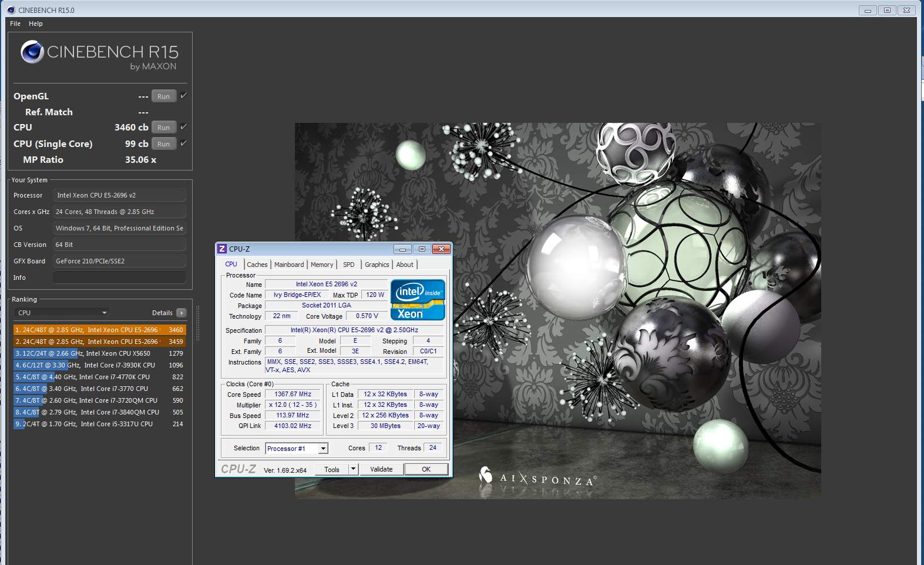The height and width of the screenshot is (565, 924).
Task: Run the CPU benchmark
Action: point(164,128)
